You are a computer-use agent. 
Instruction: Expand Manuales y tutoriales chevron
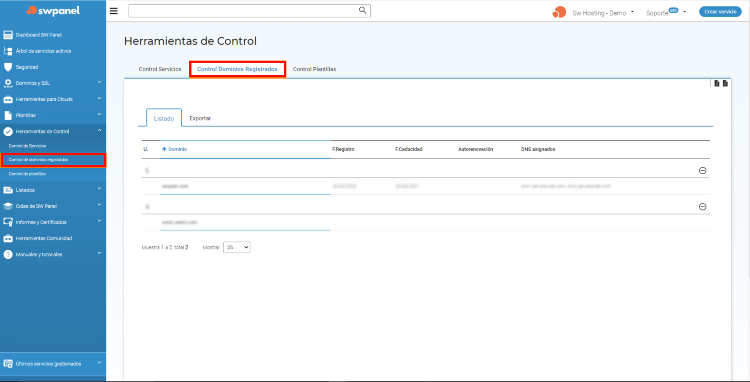point(99,254)
